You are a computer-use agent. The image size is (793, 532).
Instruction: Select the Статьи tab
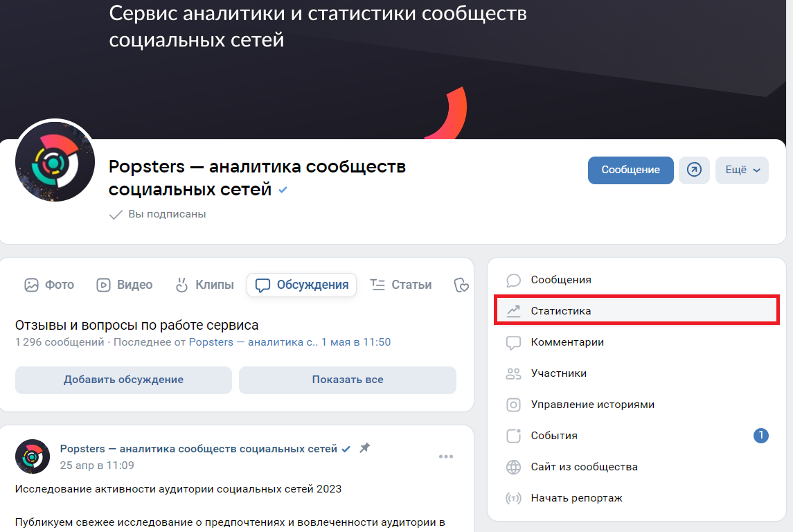pyautogui.click(x=401, y=285)
